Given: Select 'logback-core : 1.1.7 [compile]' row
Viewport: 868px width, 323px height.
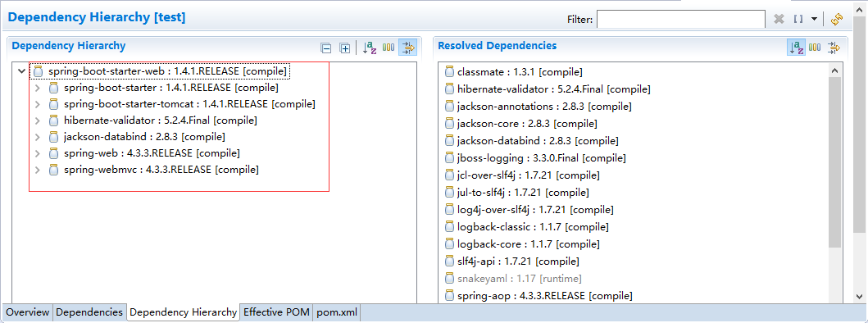Looking at the screenshot, I should pos(529,243).
